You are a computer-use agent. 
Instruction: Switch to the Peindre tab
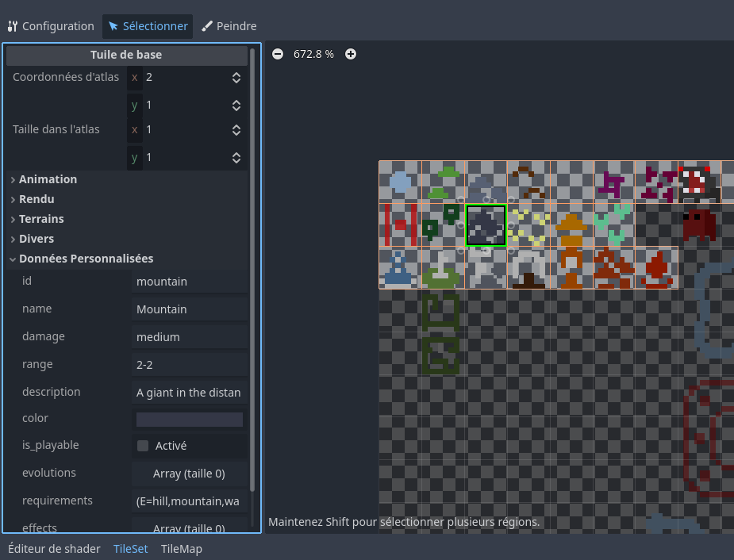[229, 26]
